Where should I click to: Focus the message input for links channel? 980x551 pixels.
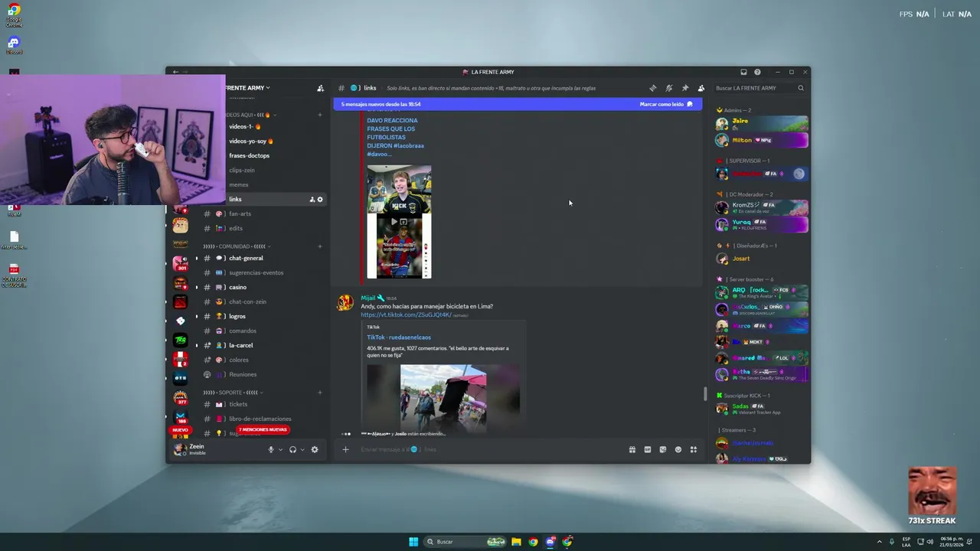tap(490, 449)
